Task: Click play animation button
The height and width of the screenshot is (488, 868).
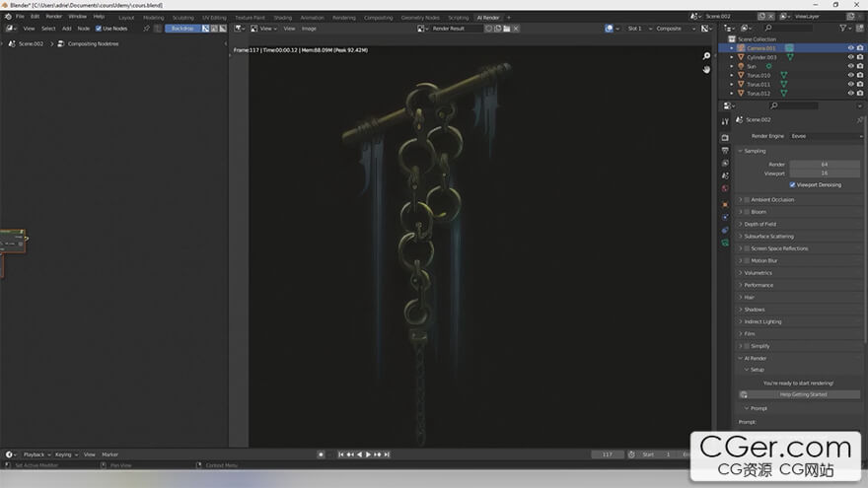Action: (x=368, y=454)
